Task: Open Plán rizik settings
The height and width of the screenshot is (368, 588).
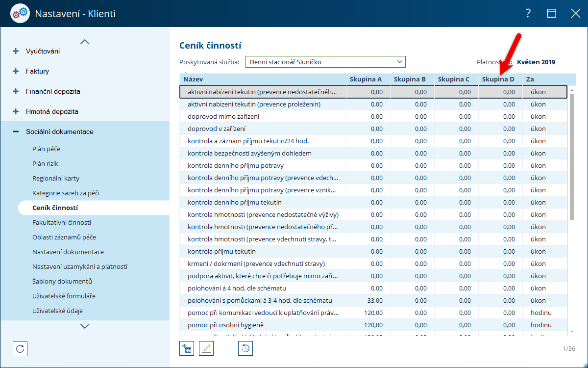Action: pyautogui.click(x=46, y=163)
